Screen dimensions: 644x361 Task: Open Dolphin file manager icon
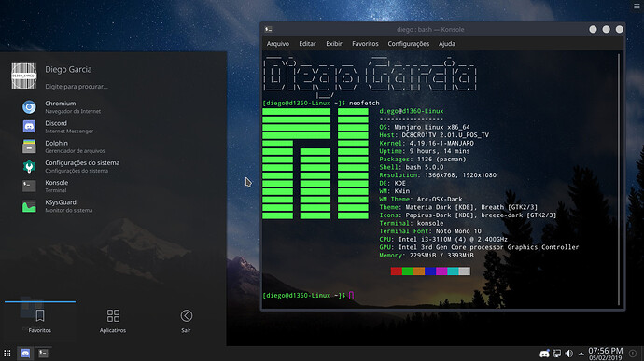tap(29, 146)
